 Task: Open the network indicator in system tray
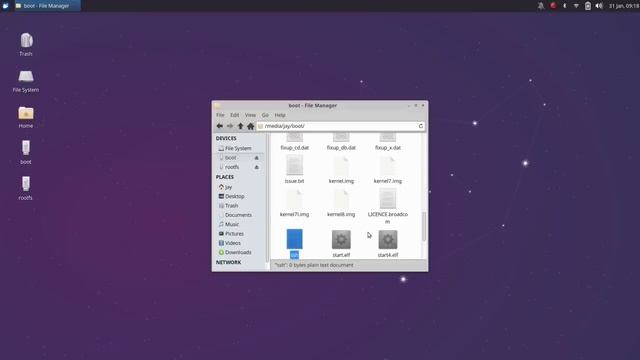click(576, 6)
